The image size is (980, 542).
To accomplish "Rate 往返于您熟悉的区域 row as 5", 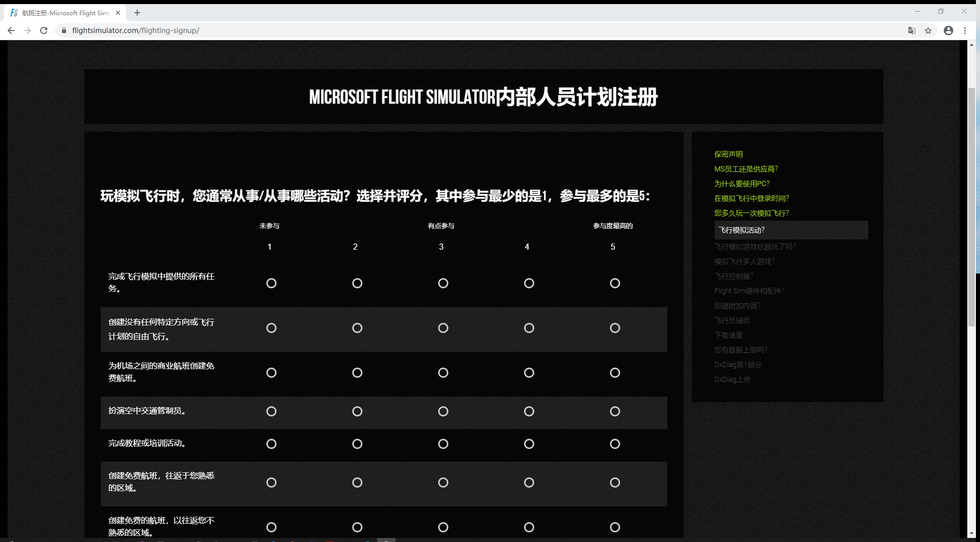I will coord(615,483).
